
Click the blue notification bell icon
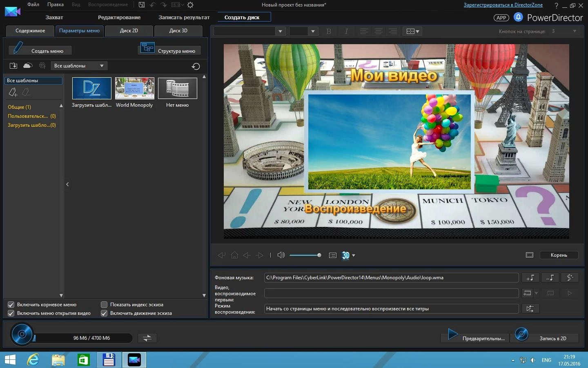[x=518, y=17]
